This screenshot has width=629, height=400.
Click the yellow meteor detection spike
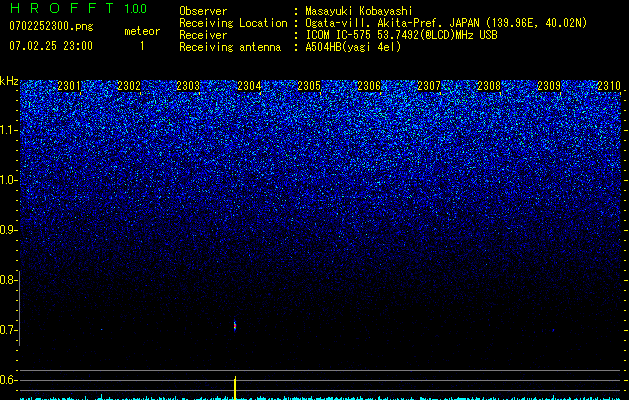click(235, 388)
